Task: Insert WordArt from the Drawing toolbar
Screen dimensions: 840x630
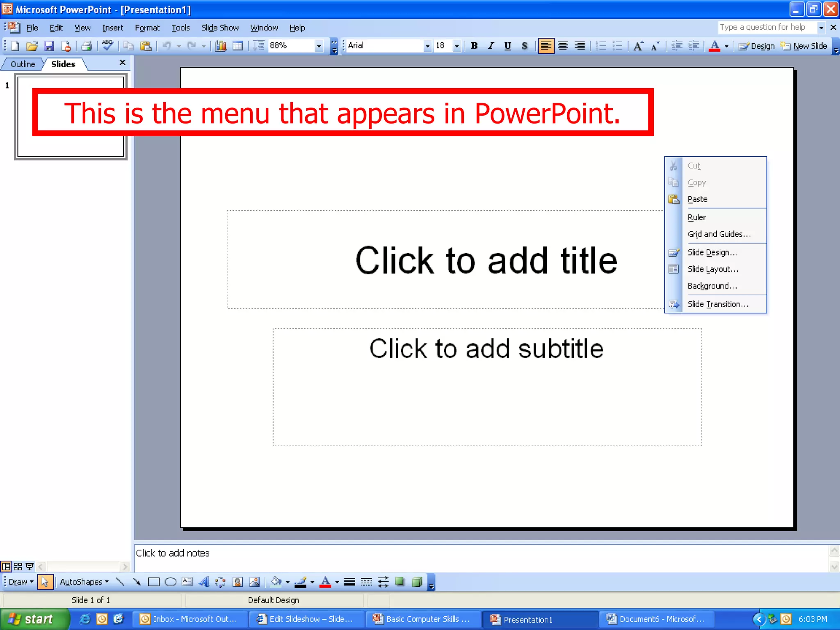Action: 204,582
